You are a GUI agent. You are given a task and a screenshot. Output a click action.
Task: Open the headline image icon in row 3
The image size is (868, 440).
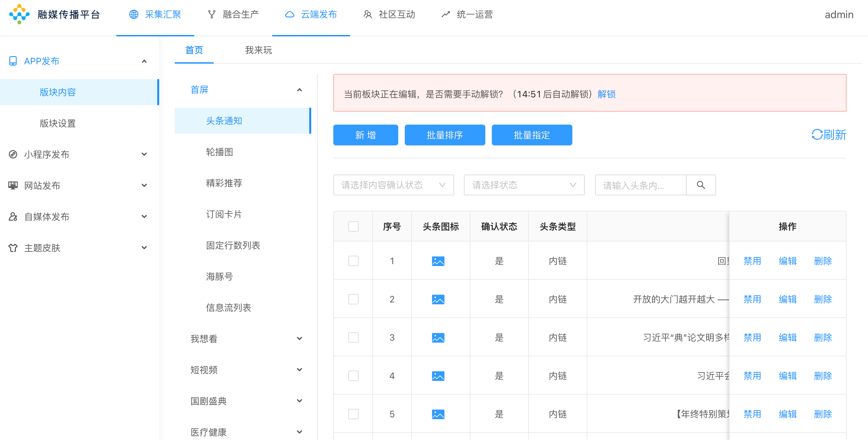point(438,338)
